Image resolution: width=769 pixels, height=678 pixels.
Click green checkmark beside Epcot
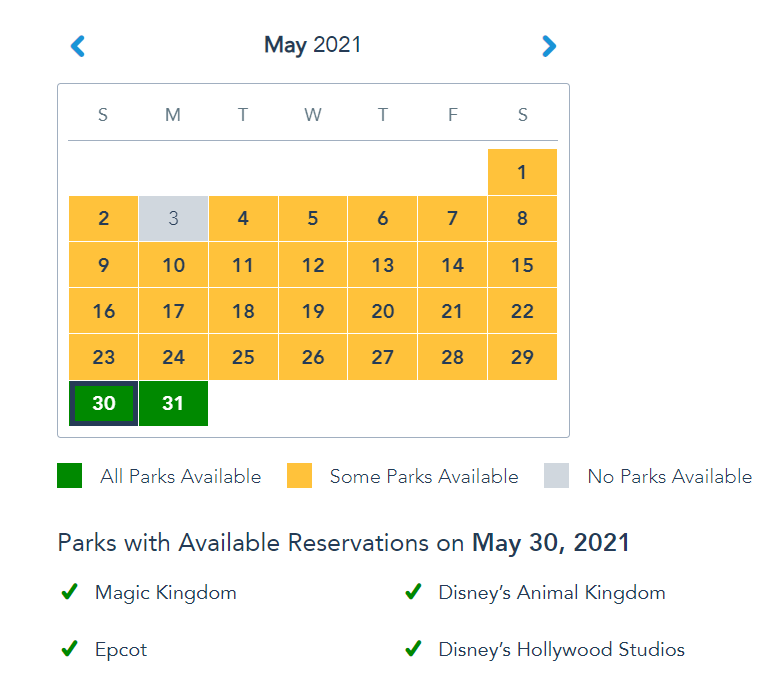[x=69, y=649]
